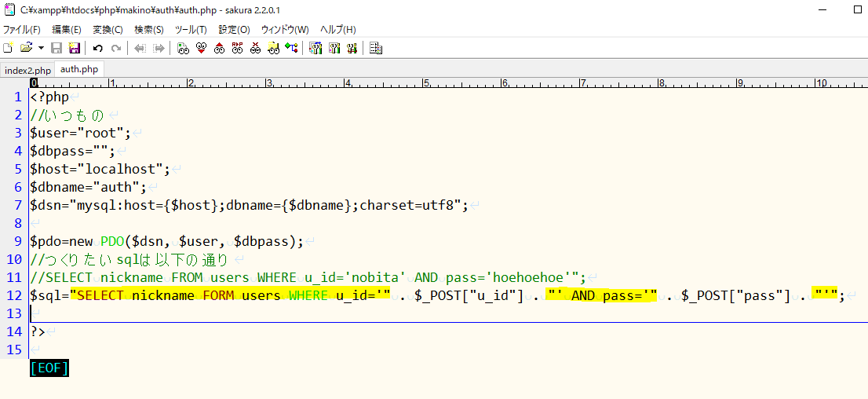Click $_POST["pass"] on line 12
Screen dimensions: 868x399
[736, 296]
